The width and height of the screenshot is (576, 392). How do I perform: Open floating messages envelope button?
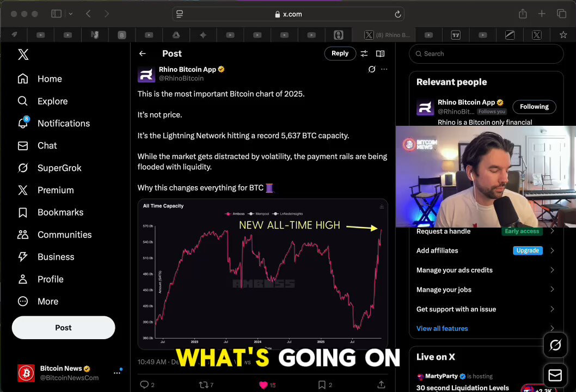point(555,375)
